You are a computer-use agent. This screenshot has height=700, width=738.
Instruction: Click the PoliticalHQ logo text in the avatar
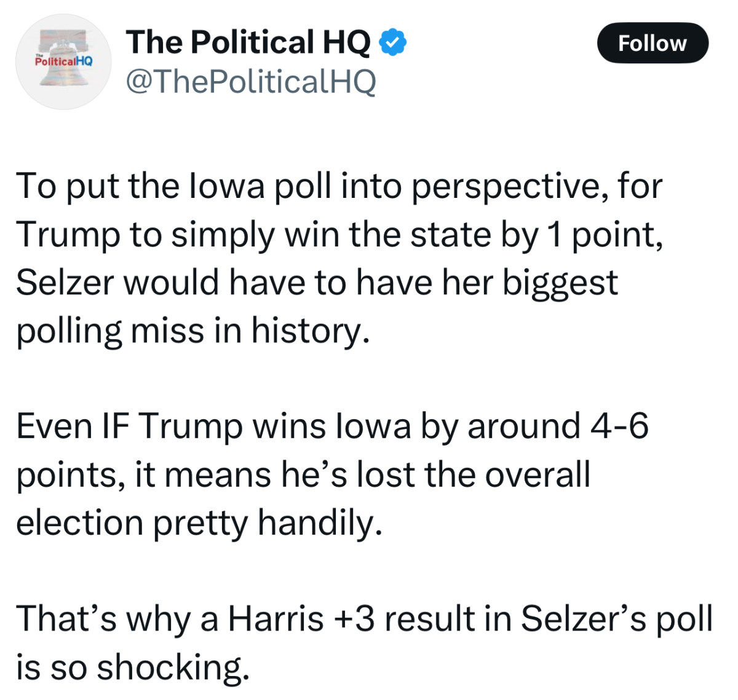pyautogui.click(x=63, y=61)
